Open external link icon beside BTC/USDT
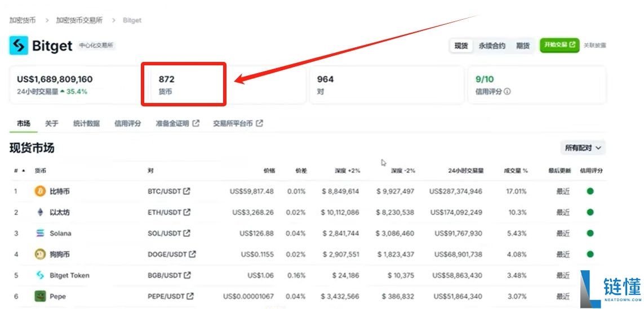 (187, 191)
